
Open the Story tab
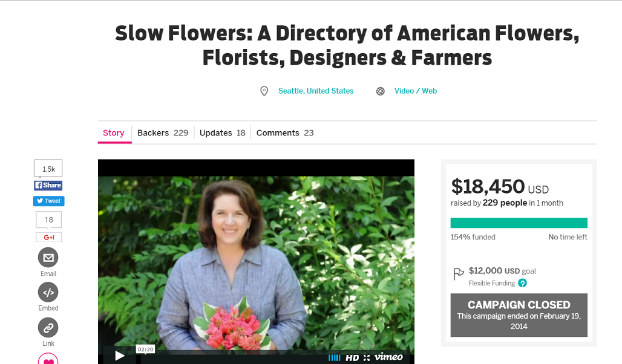tap(114, 133)
